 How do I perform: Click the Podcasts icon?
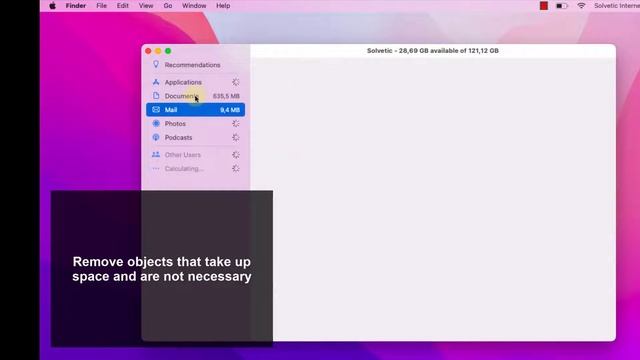click(x=156, y=138)
